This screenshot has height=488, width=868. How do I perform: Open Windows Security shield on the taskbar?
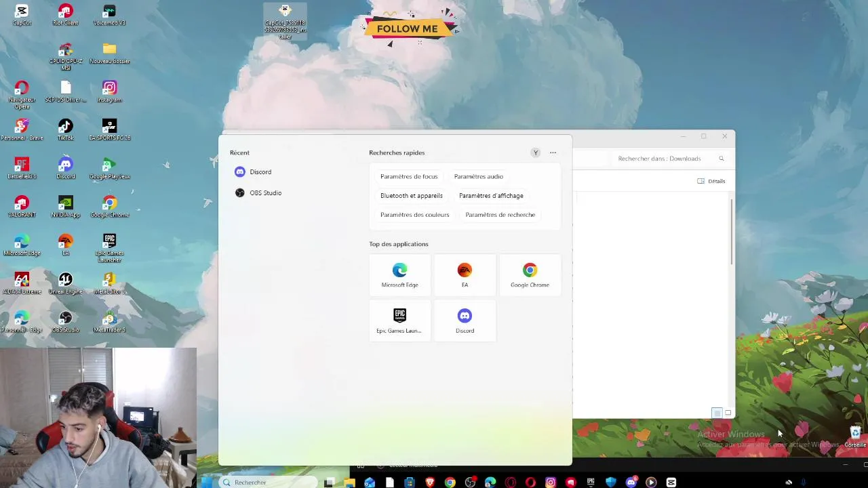pos(611,482)
